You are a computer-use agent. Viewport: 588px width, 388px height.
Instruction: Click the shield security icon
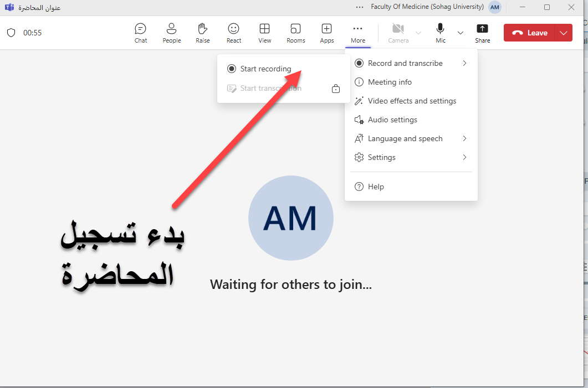[11, 33]
